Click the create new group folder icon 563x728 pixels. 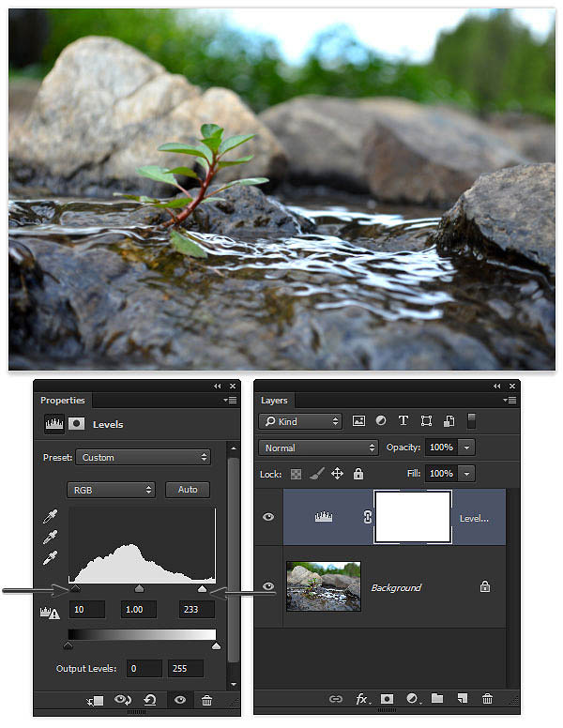coord(437,698)
